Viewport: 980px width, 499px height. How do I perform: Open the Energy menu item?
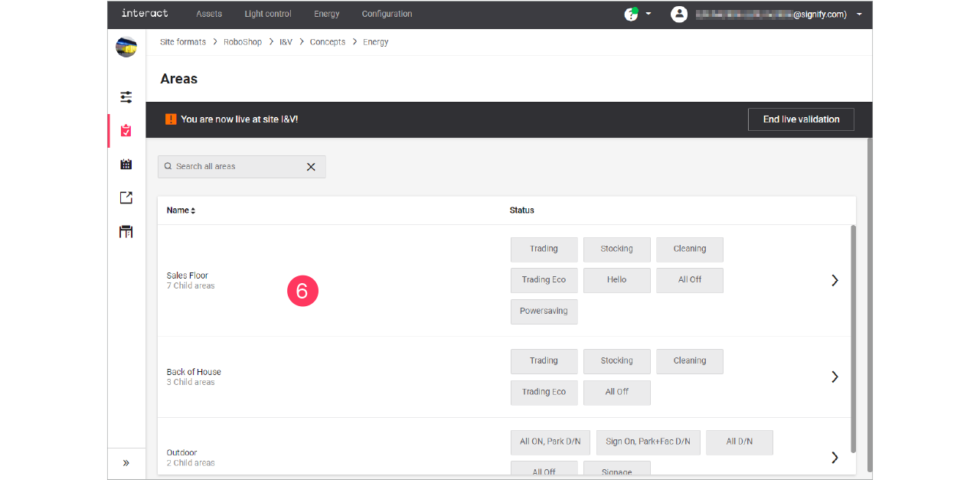tap(327, 14)
